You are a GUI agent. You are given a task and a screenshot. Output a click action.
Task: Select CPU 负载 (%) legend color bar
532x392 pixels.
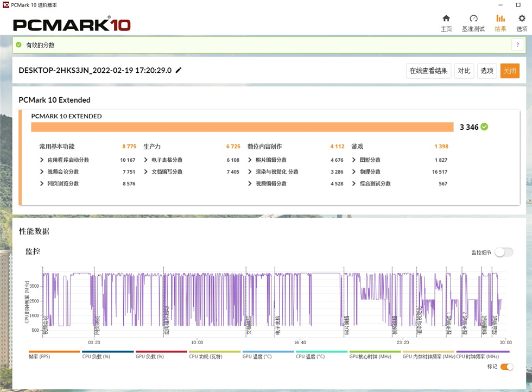[x=108, y=352]
